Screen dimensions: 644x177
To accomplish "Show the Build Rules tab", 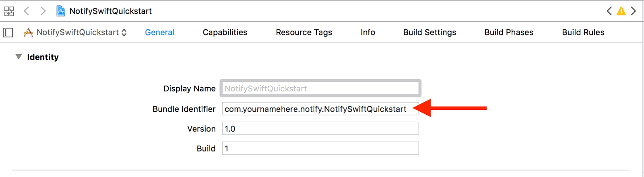I will 583,33.
